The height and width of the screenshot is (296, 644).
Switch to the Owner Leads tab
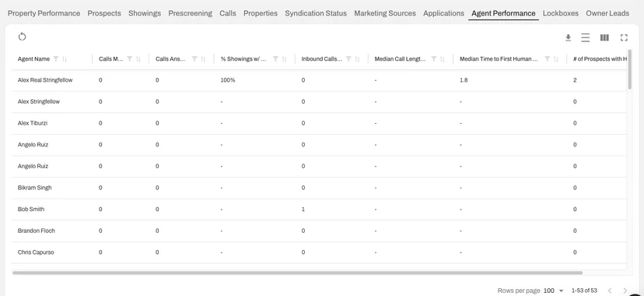point(607,13)
